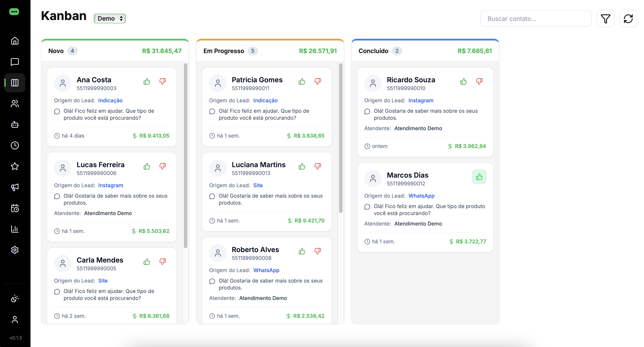Screen dimensions: 644x347
Task: Open the Contacts panel in the sidebar
Action: coord(15,104)
